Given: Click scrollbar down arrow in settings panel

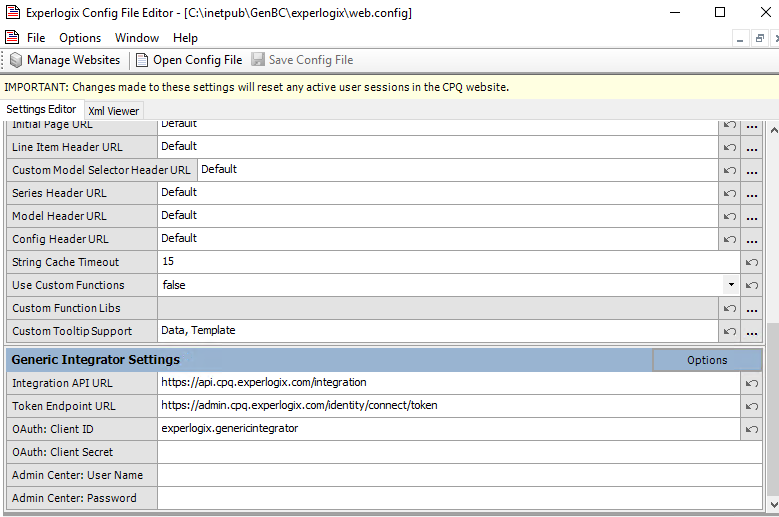Looking at the screenshot, I should [774, 505].
